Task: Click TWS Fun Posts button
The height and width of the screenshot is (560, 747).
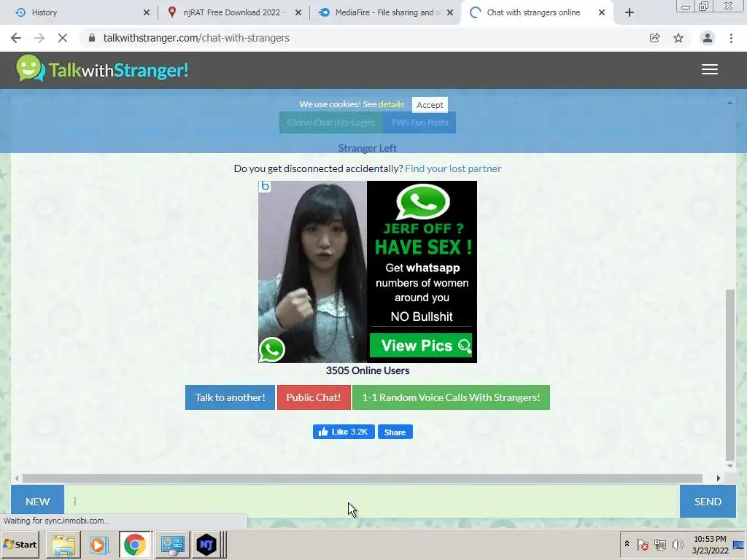Action: tap(419, 122)
